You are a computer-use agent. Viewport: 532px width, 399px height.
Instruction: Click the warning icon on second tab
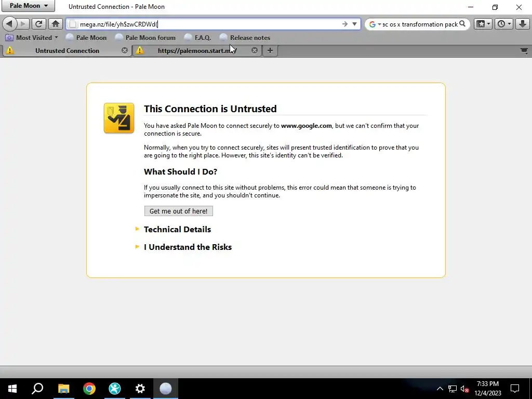[139, 50]
